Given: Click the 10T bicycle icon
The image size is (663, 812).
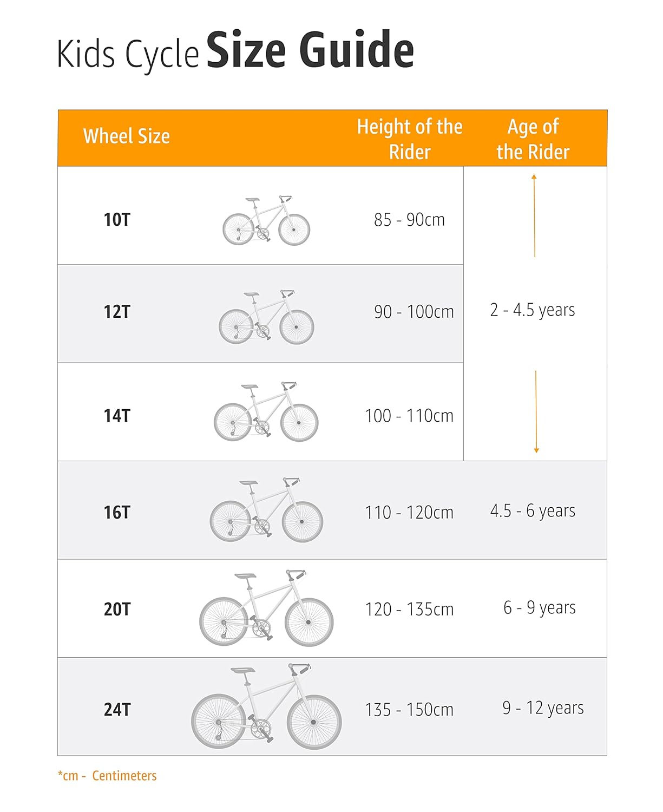Looking at the screenshot, I should [266, 220].
